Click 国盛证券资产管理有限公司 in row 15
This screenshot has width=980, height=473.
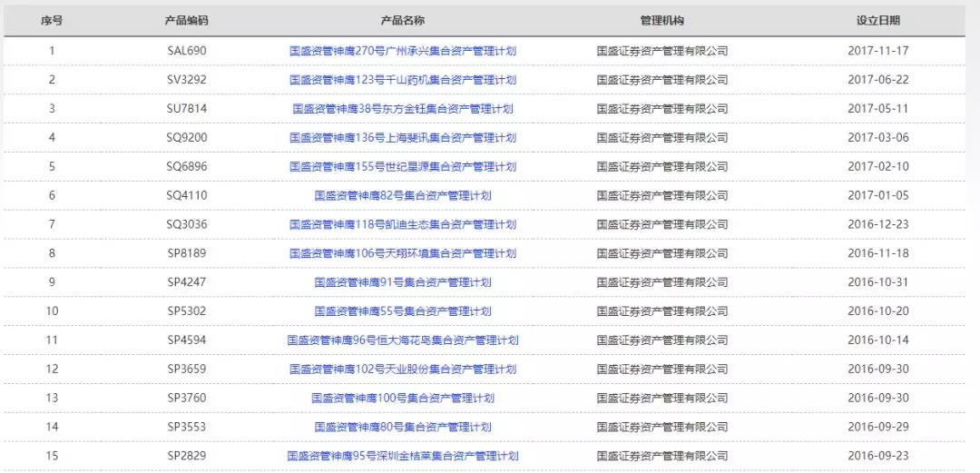tap(661, 456)
